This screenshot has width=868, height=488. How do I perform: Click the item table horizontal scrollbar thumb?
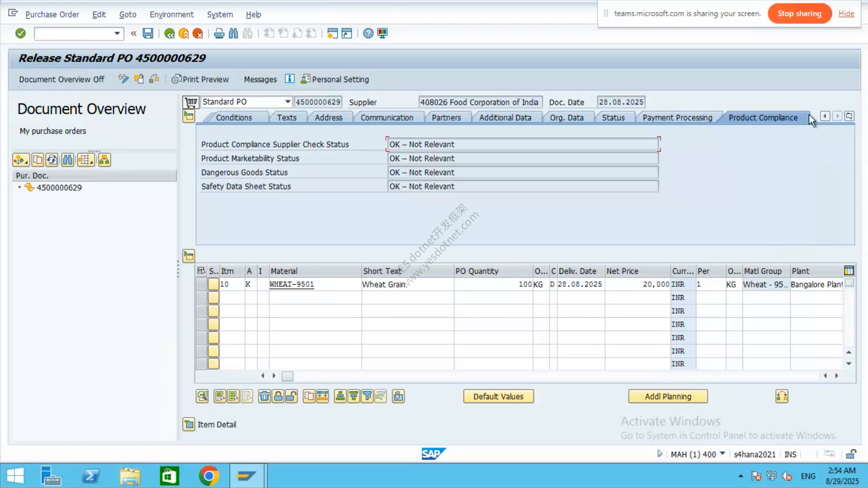[288, 376]
